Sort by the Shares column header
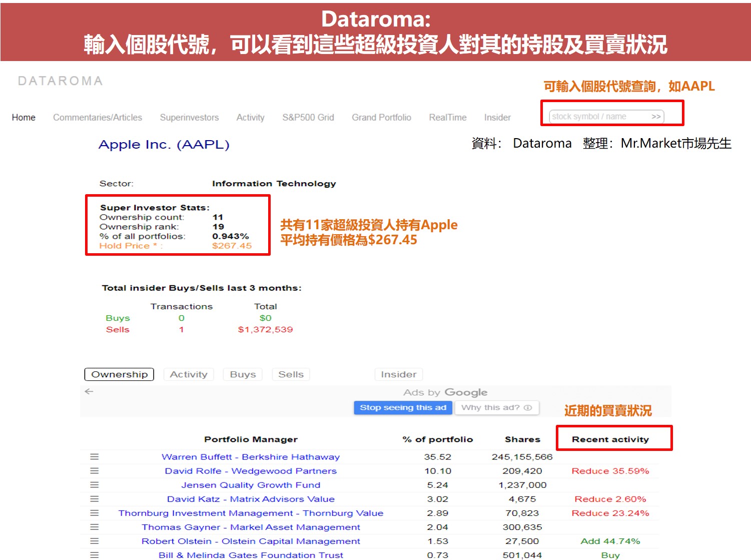 pyautogui.click(x=522, y=439)
